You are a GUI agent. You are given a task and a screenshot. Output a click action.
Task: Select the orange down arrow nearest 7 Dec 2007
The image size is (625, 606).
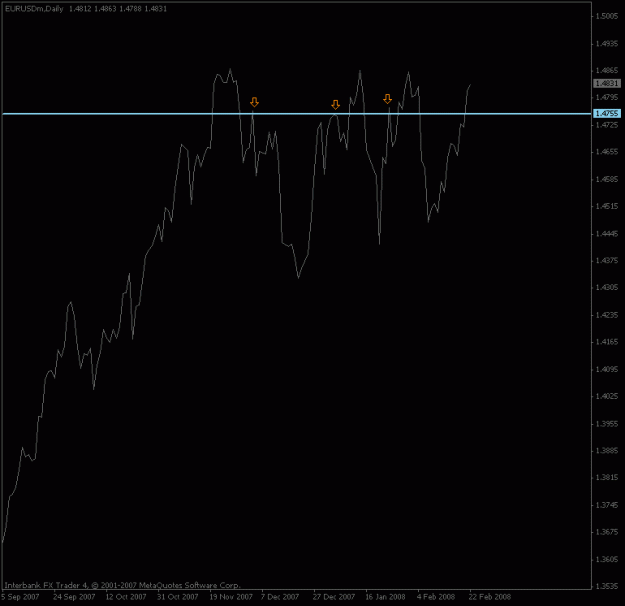[254, 102]
